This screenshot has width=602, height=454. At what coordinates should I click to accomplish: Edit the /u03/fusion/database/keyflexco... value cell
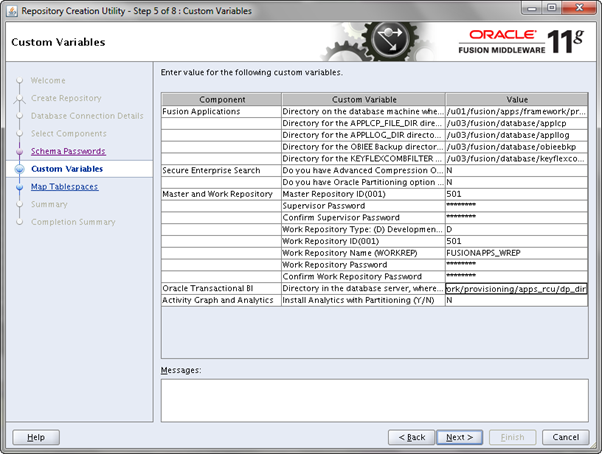click(516, 159)
